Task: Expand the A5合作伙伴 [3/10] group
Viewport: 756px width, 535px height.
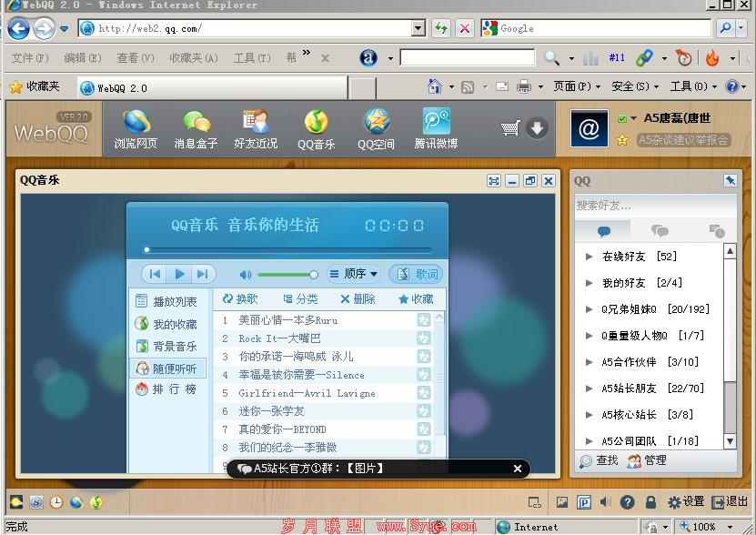Action: pyautogui.click(x=589, y=362)
